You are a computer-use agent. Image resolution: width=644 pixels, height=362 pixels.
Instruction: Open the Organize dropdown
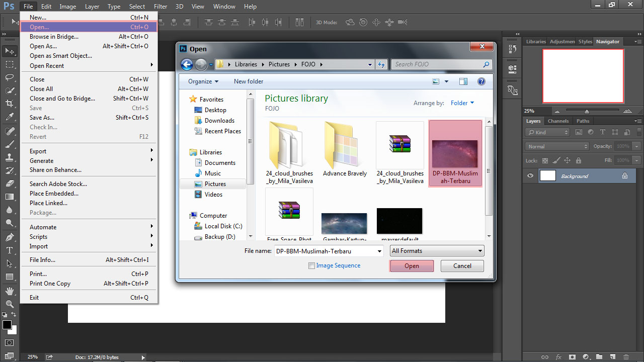click(x=203, y=81)
